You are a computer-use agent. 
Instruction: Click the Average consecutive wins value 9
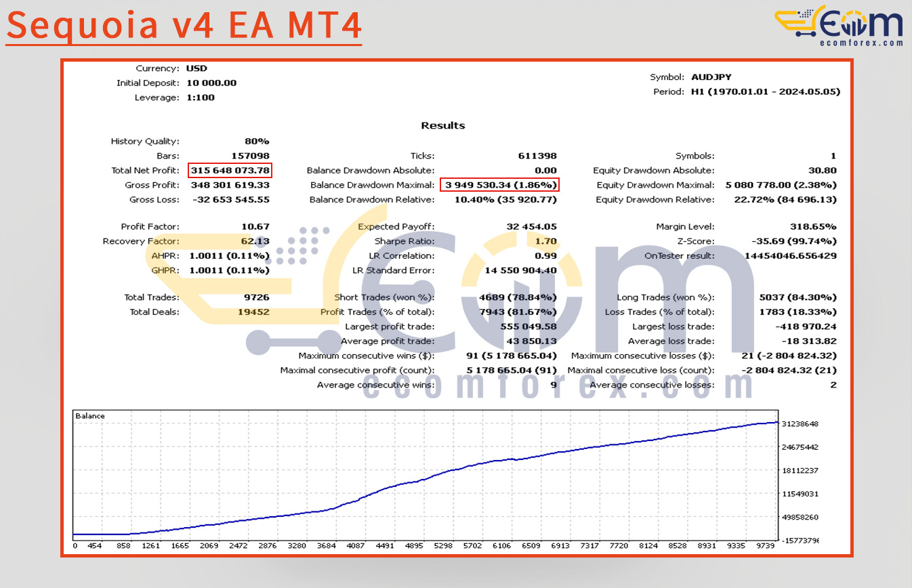click(554, 385)
